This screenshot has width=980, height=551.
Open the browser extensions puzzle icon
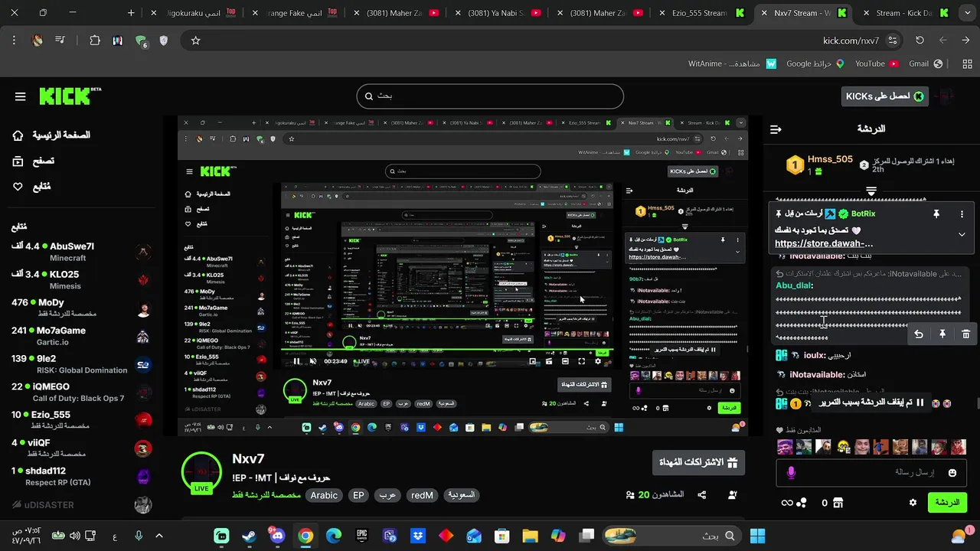click(95, 41)
